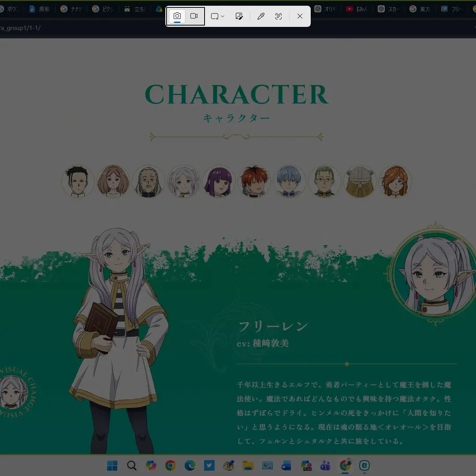Viewport: 476px width, 476px height.
Task: Open the presentation-board icon on the taskbar
Action: (268, 465)
